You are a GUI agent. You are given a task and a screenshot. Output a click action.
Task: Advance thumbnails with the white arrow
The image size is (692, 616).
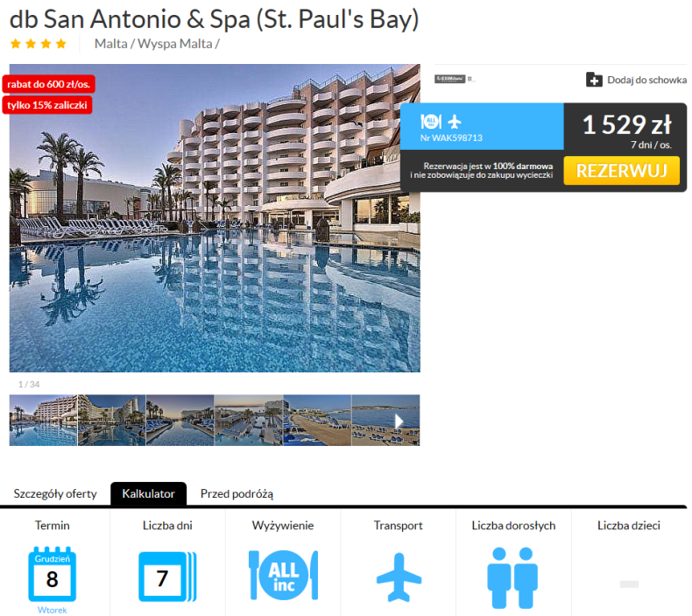(x=399, y=421)
